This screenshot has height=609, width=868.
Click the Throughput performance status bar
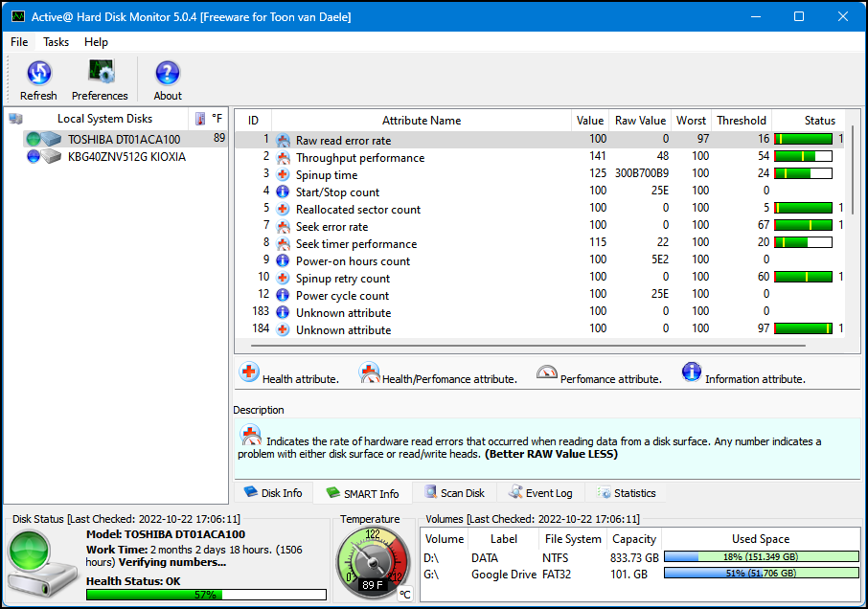click(803, 156)
